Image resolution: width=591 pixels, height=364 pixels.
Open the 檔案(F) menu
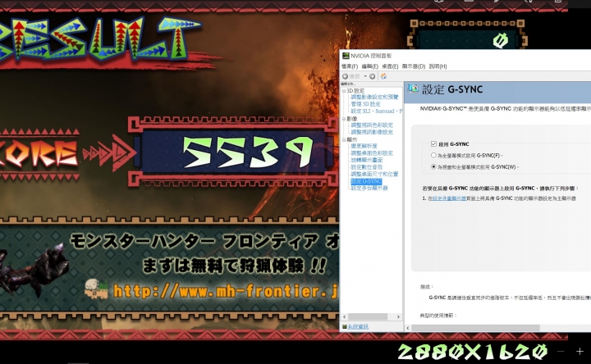(x=350, y=66)
